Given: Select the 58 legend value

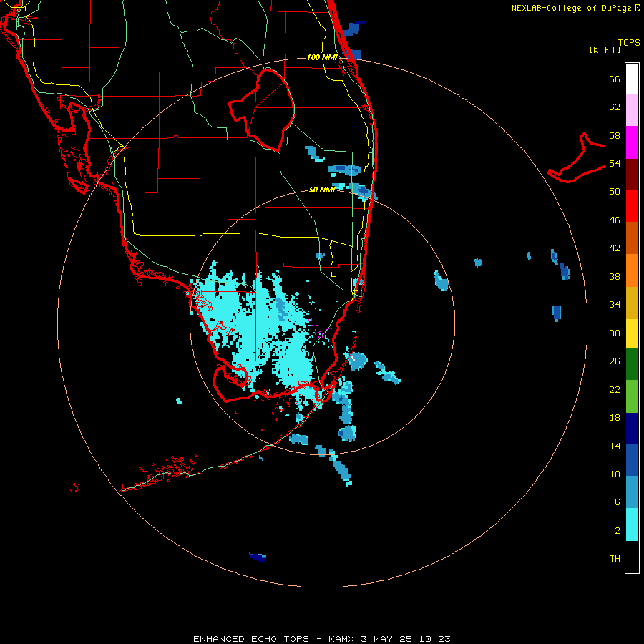Looking at the screenshot, I should (615, 135).
